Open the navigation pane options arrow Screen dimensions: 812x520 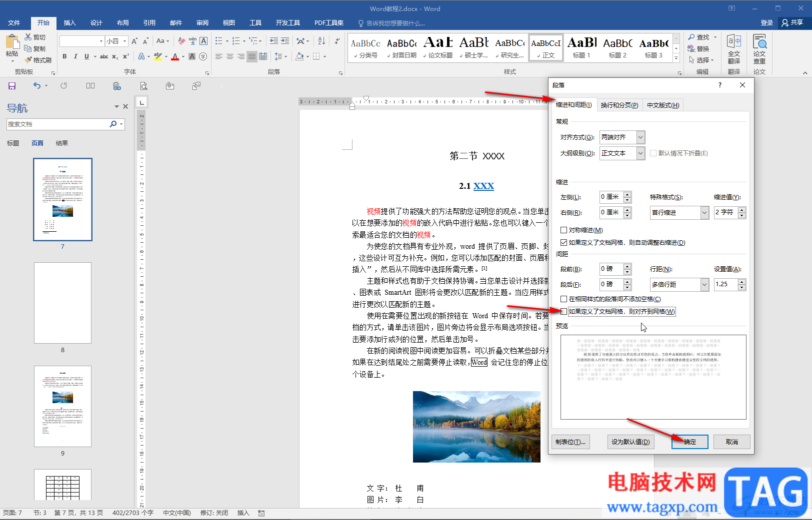[x=116, y=106]
